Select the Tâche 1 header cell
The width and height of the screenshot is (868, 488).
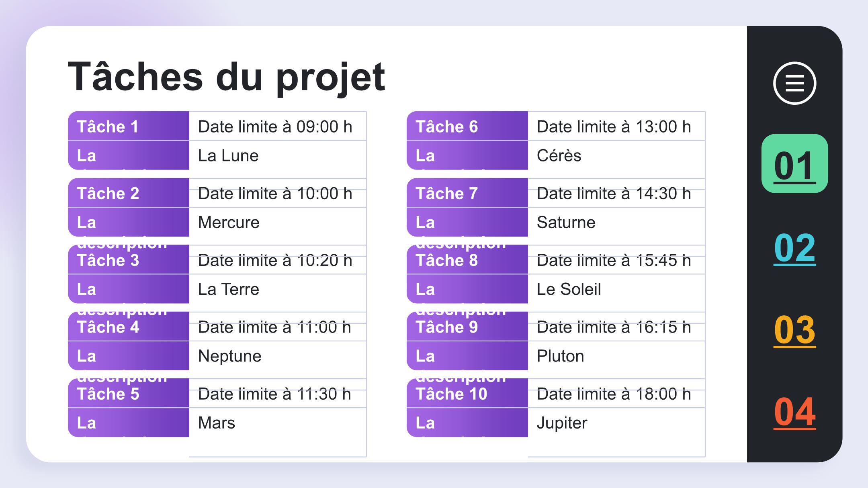coord(129,126)
